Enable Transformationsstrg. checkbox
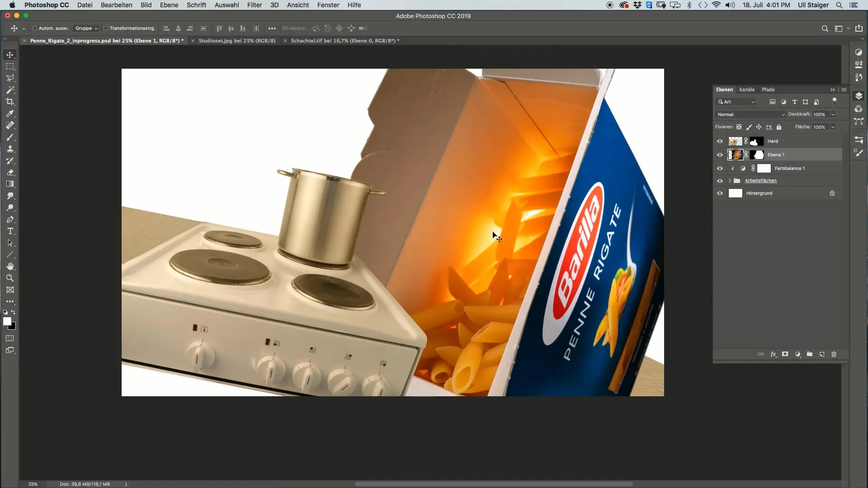Viewport: 868px width, 488px height. point(106,28)
